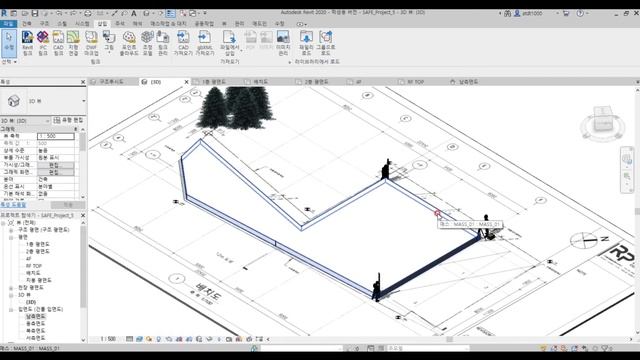The image size is (640, 360).
Task: Open the Insert from File dropdown arrow
Action: 241,51
